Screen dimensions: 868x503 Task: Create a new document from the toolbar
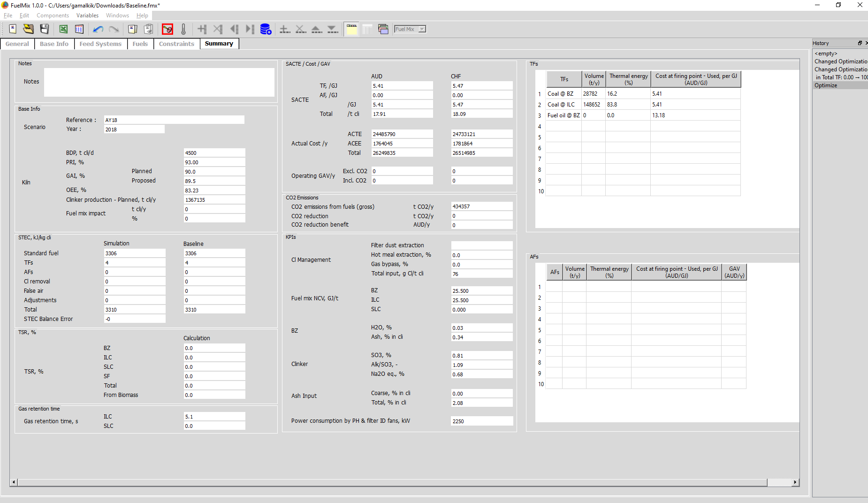(x=13, y=29)
